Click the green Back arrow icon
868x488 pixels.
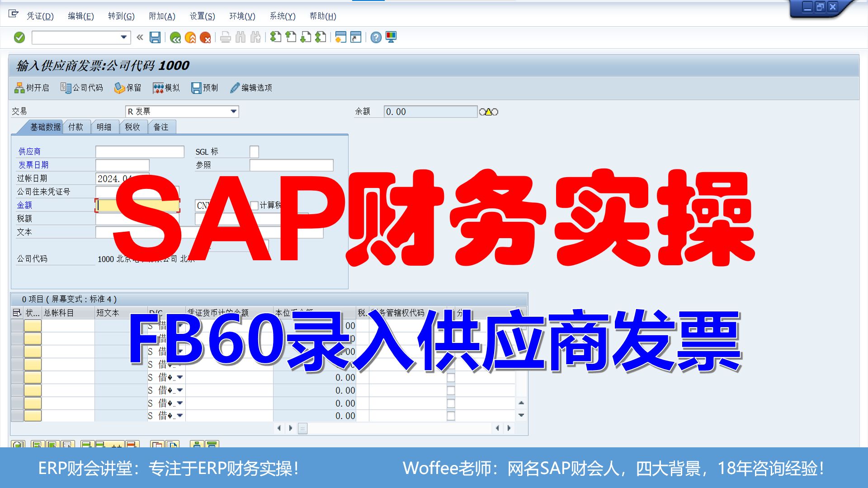point(175,38)
